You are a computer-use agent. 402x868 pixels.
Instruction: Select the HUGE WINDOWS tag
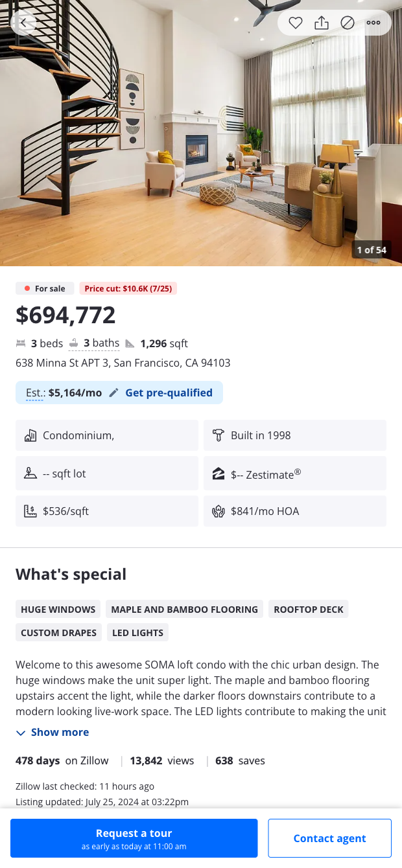[58, 610]
